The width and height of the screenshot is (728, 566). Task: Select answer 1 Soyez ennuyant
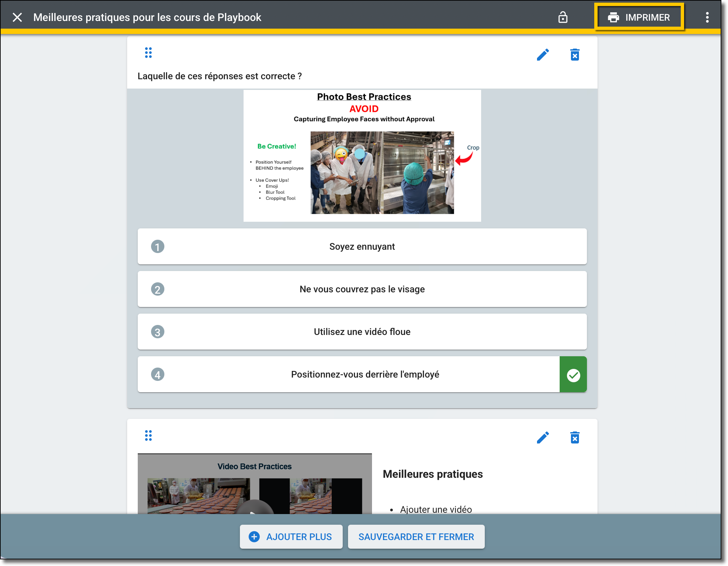362,246
